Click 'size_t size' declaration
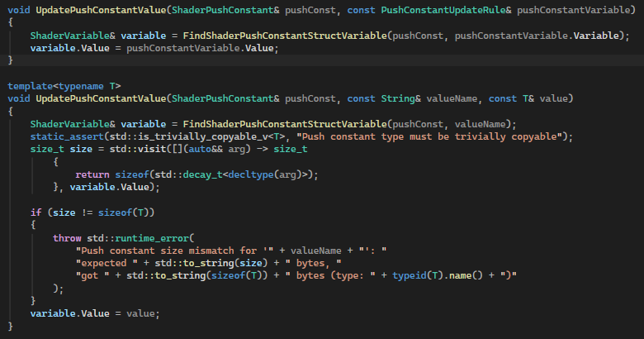644x339 pixels. 61,149
